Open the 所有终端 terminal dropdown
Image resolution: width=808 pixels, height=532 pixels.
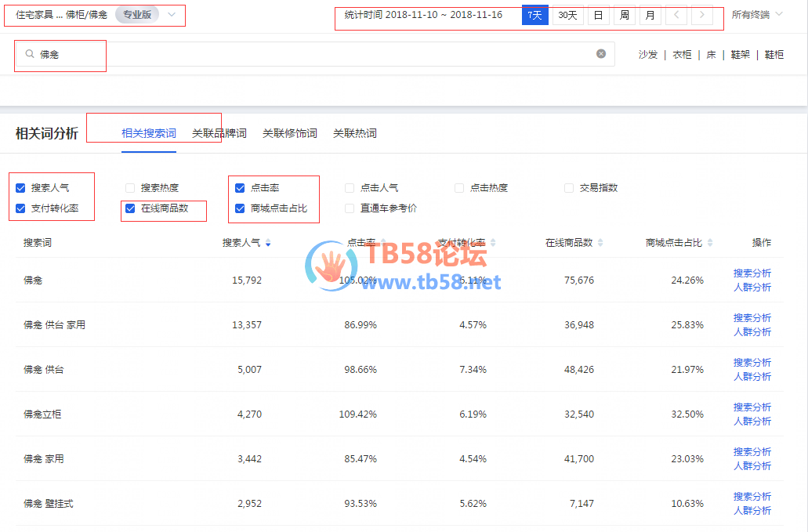click(757, 14)
